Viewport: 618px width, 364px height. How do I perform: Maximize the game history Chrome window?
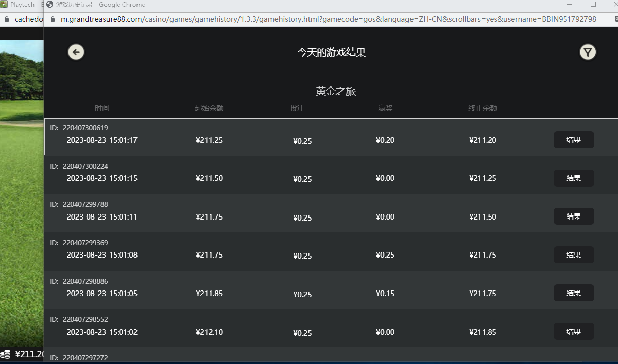click(x=593, y=4)
